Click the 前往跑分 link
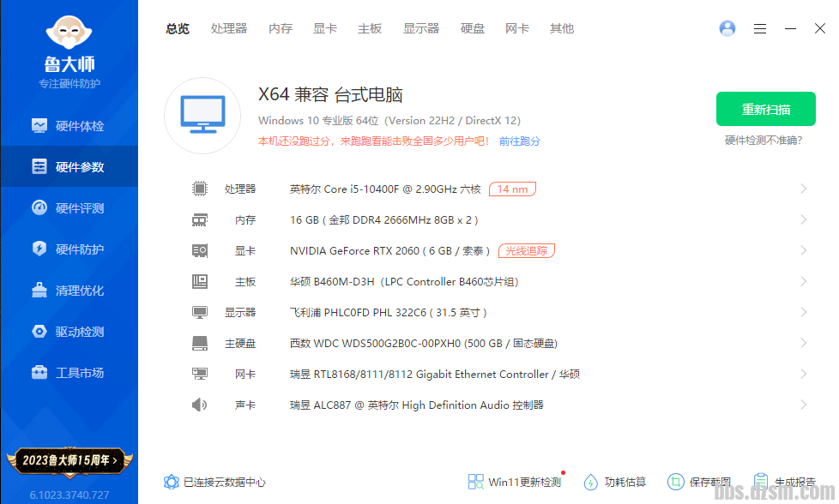The image size is (839, 504). 520,141
